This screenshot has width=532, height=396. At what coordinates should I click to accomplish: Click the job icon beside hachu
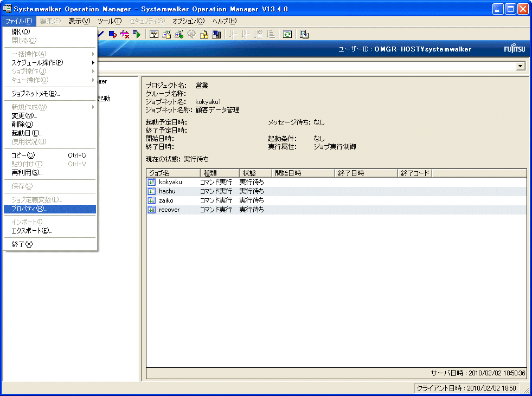click(x=152, y=191)
